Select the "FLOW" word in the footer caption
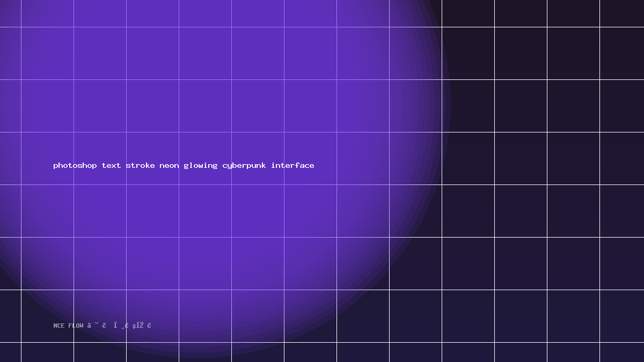Image resolution: width=644 pixels, height=362 pixels. click(x=76, y=326)
